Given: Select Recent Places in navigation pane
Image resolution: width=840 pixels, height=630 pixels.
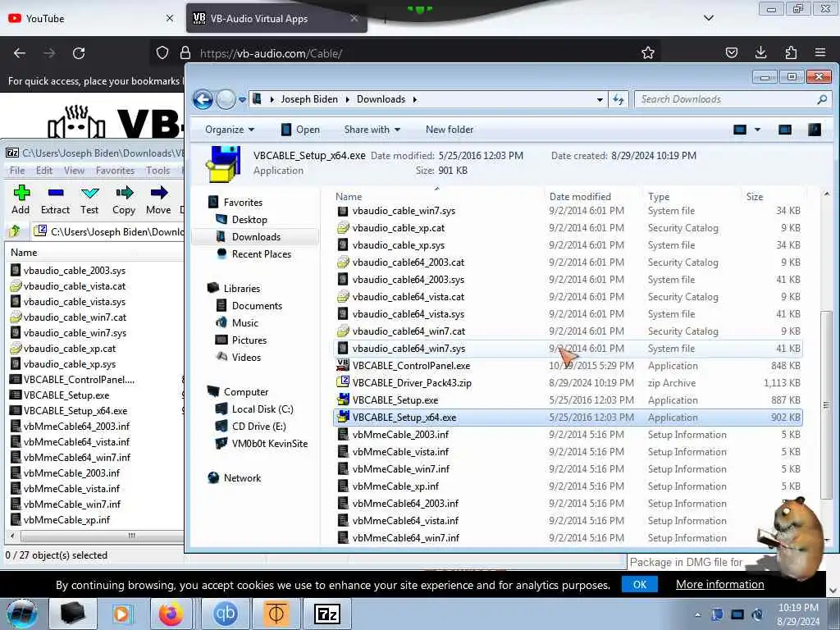Looking at the screenshot, I should coord(262,254).
